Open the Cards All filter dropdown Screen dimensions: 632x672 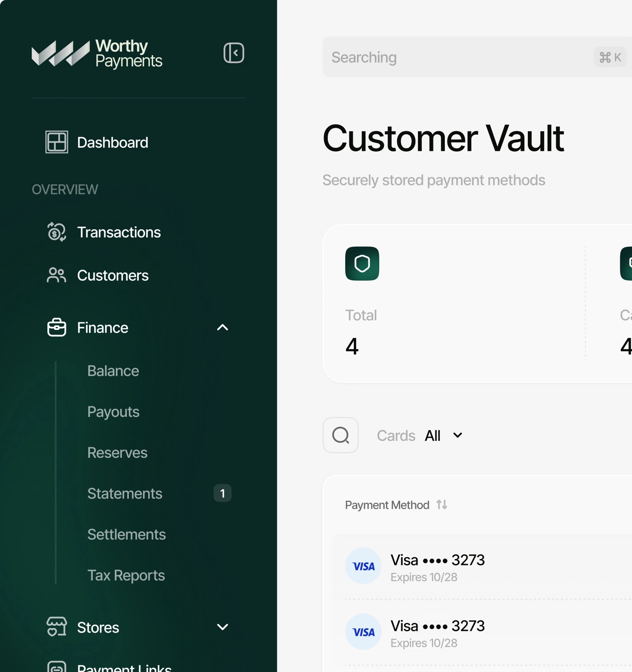420,435
